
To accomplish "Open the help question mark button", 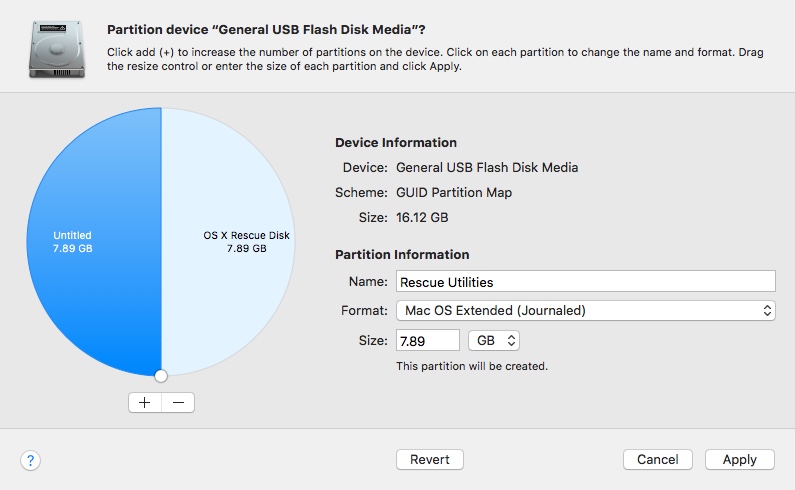I will 30,461.
